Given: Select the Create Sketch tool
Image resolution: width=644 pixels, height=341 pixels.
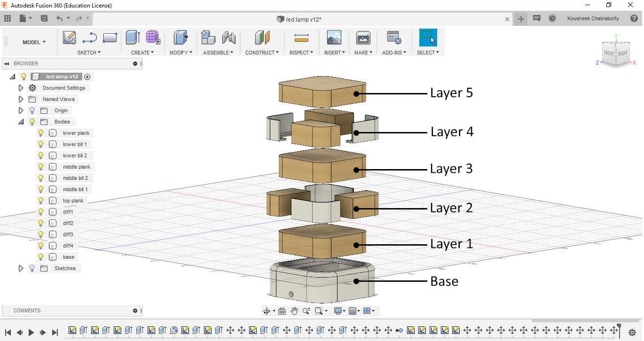Looking at the screenshot, I should (x=70, y=37).
